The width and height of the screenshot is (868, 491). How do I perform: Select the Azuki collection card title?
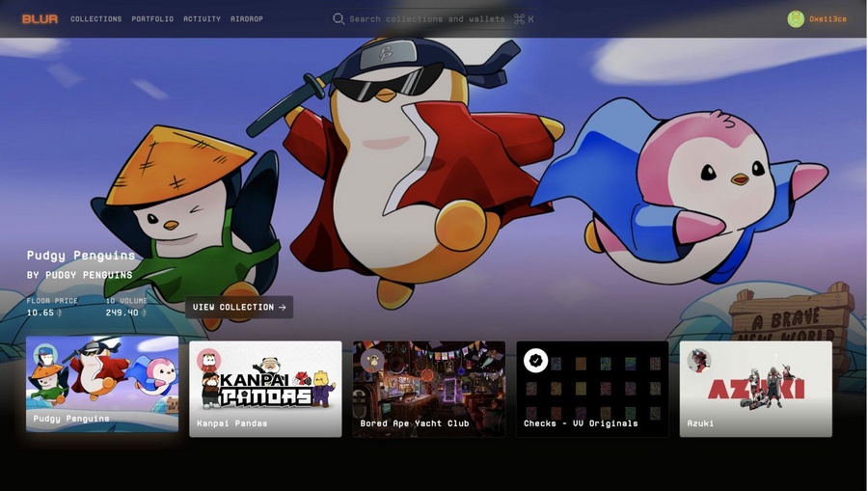click(x=700, y=423)
